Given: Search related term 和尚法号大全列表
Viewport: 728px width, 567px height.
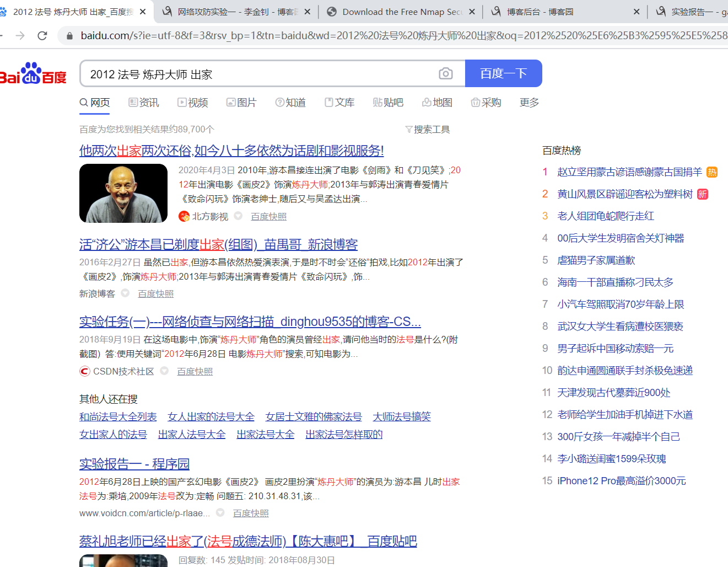Looking at the screenshot, I should coord(118,417).
